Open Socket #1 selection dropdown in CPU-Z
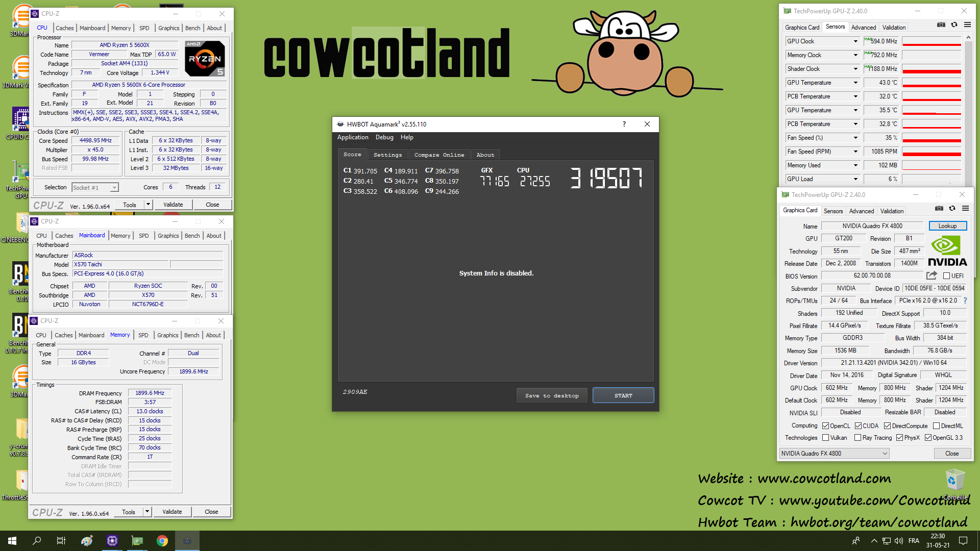Screen dimensions: 980x551 pyautogui.click(x=95, y=188)
